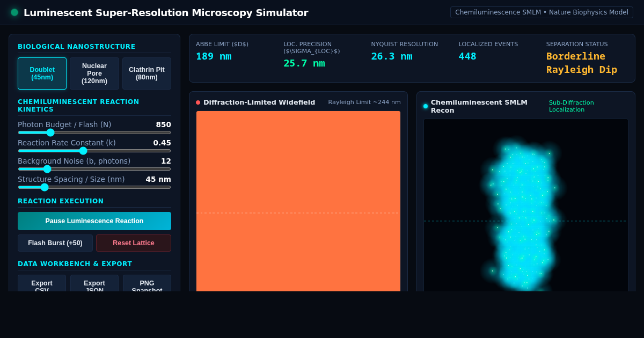Click the Chemiluminescent SMLM Recon panel title

[x=479, y=106]
